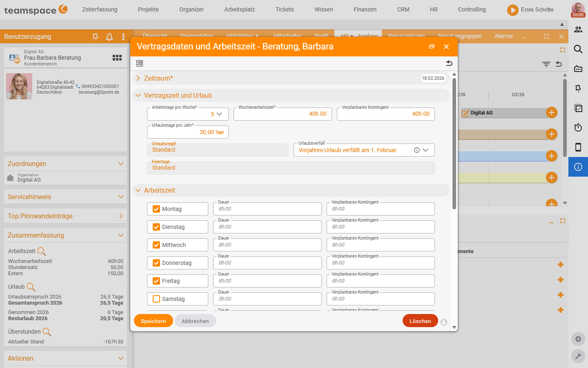Image resolution: width=588 pixels, height=368 pixels.
Task: Click the Speichern button
Action: point(154,321)
